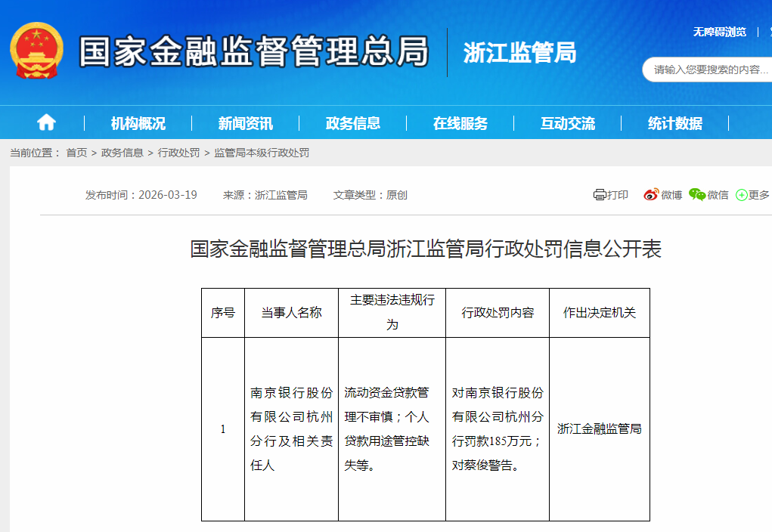
Task: Open the 机构概况 navigation menu
Action: tap(139, 122)
